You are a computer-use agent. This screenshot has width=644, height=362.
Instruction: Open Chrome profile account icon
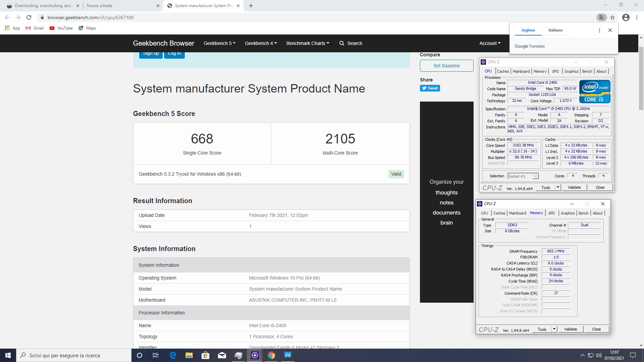[626, 17]
